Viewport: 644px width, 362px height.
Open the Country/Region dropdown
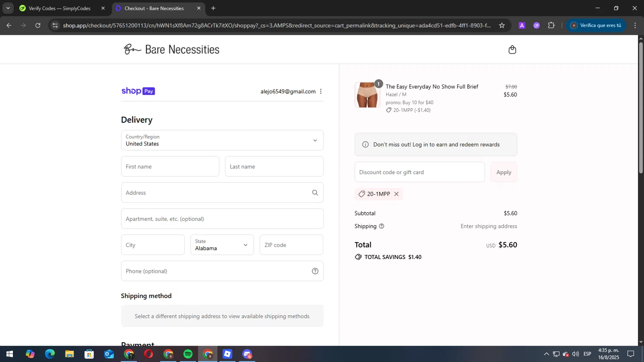coord(222,140)
